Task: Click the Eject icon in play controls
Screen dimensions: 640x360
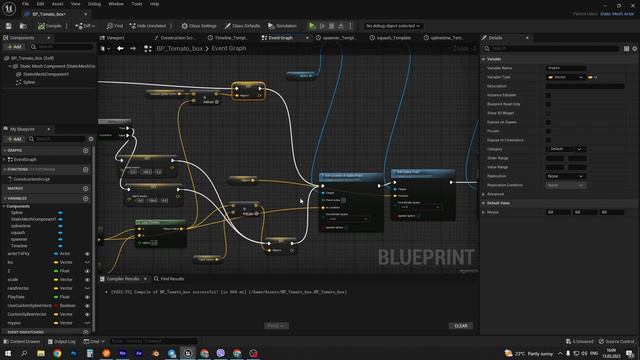Action: (x=341, y=26)
